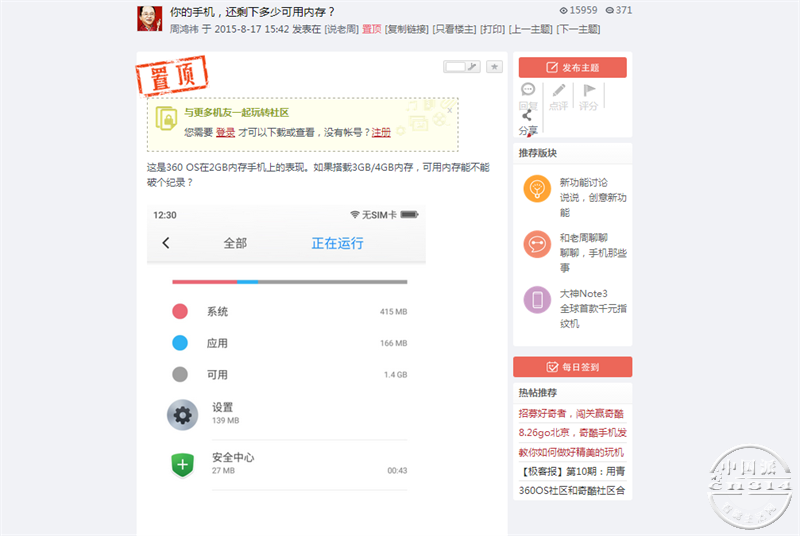The width and height of the screenshot is (800, 536).
Task: Open hot post 招募好奇者，闯关赢奇酷
Action: tap(571, 413)
